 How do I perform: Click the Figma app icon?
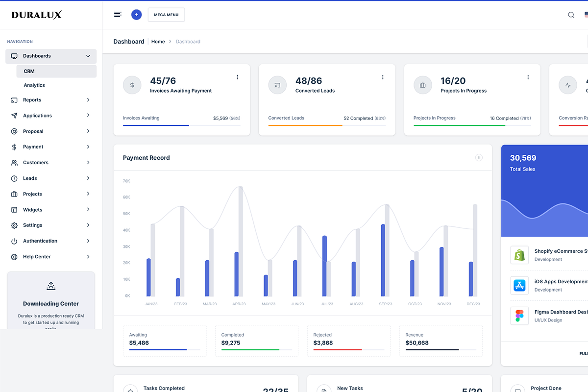coord(519,316)
